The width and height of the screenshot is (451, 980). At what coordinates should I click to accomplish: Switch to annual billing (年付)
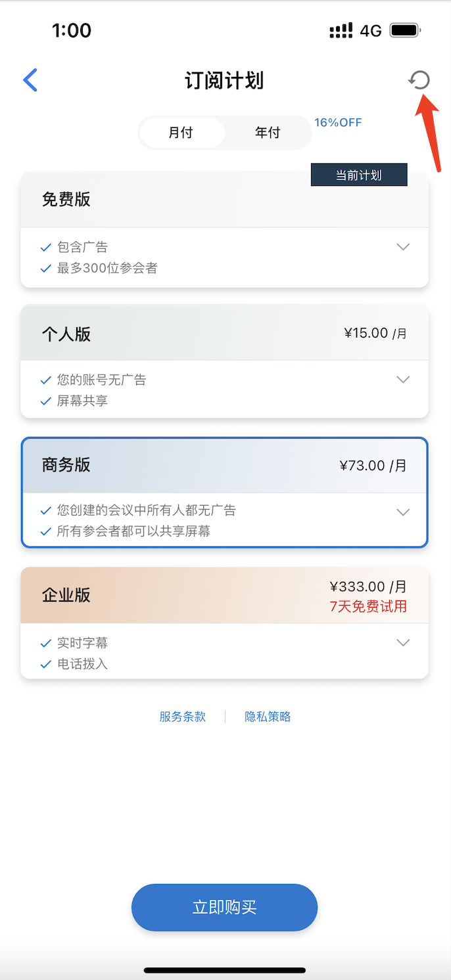coord(268,133)
